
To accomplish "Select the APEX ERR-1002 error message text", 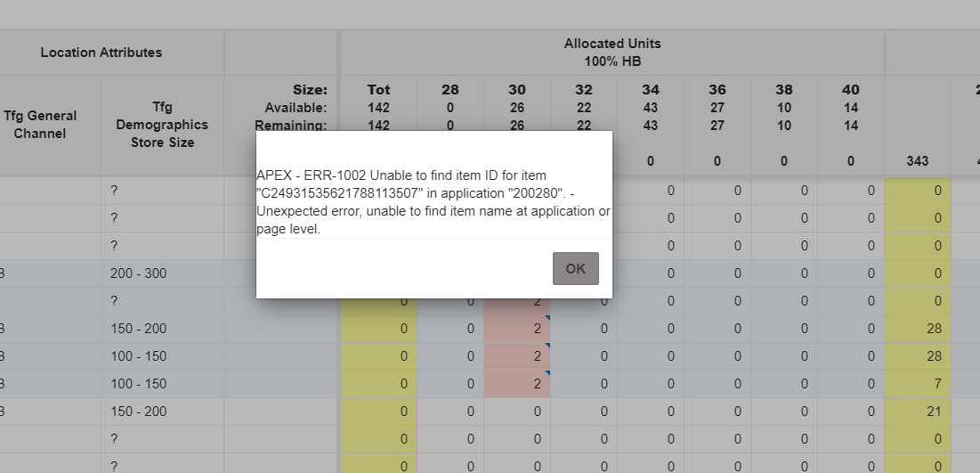I will (x=433, y=202).
